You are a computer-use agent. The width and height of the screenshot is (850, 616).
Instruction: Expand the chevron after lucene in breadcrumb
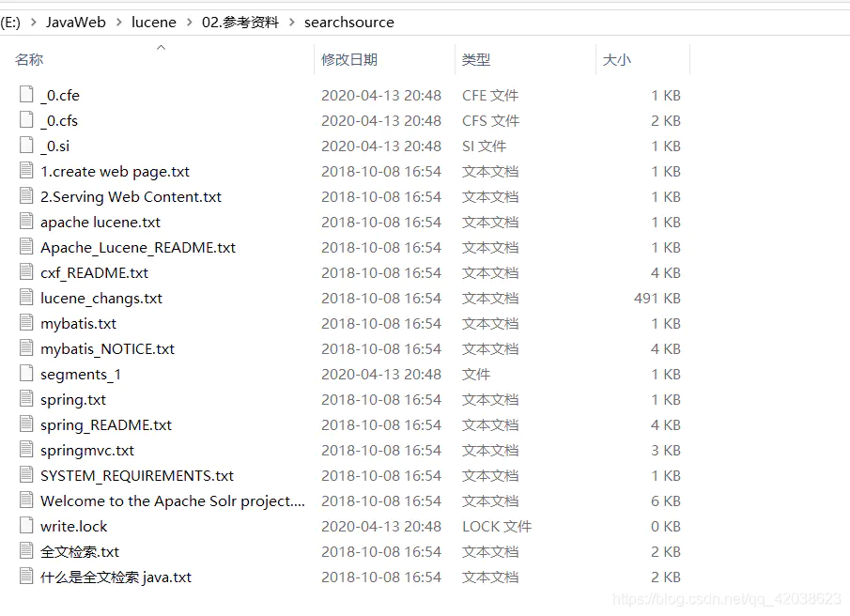point(189,23)
